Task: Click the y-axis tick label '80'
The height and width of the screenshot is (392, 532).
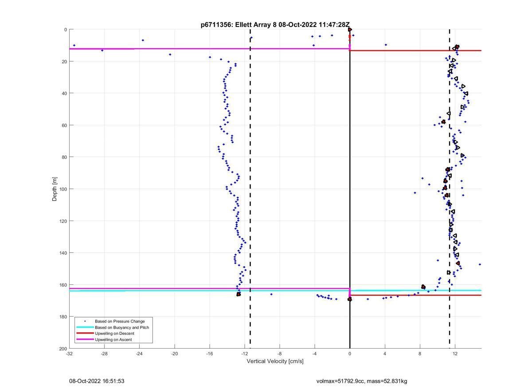Action: tap(64, 157)
